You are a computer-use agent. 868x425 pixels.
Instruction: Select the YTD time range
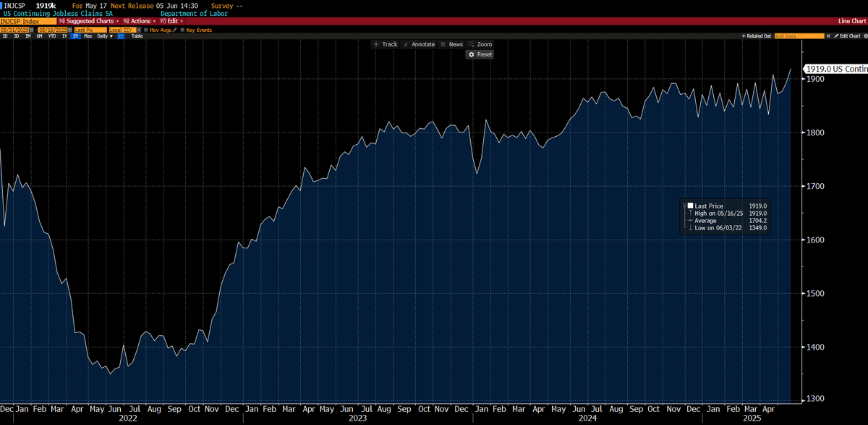[x=52, y=36]
